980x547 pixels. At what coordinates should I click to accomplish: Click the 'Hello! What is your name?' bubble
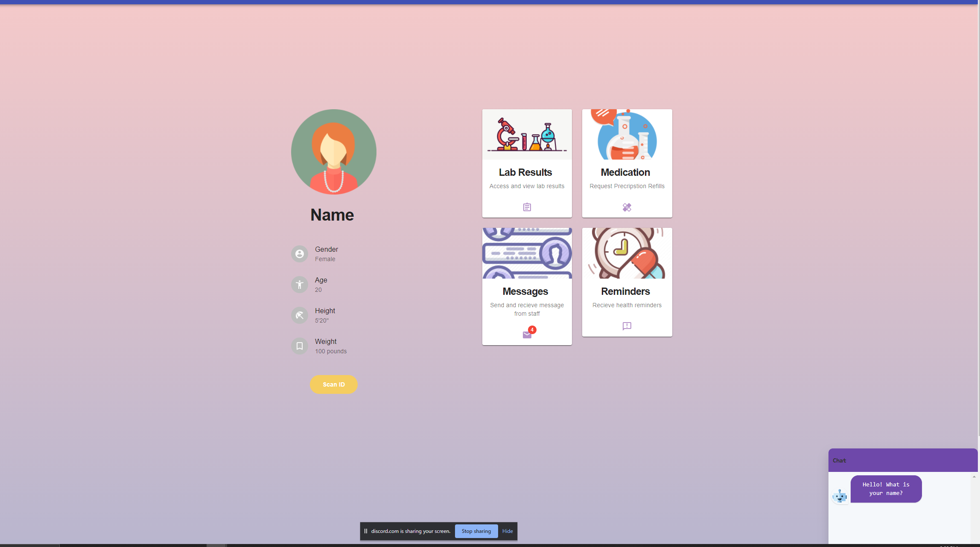point(886,489)
